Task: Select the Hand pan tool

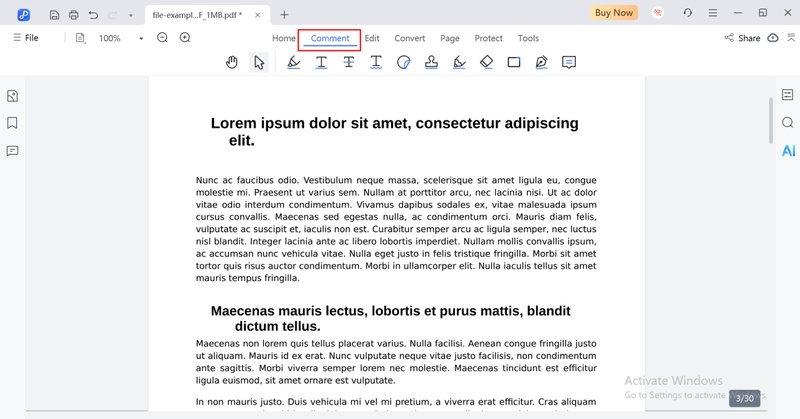Action: (x=232, y=62)
